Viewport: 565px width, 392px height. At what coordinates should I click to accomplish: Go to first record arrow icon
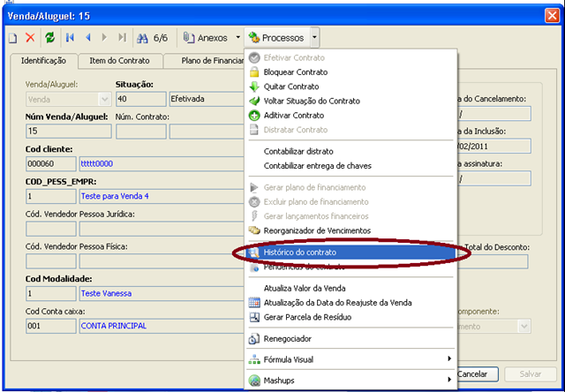[70, 37]
